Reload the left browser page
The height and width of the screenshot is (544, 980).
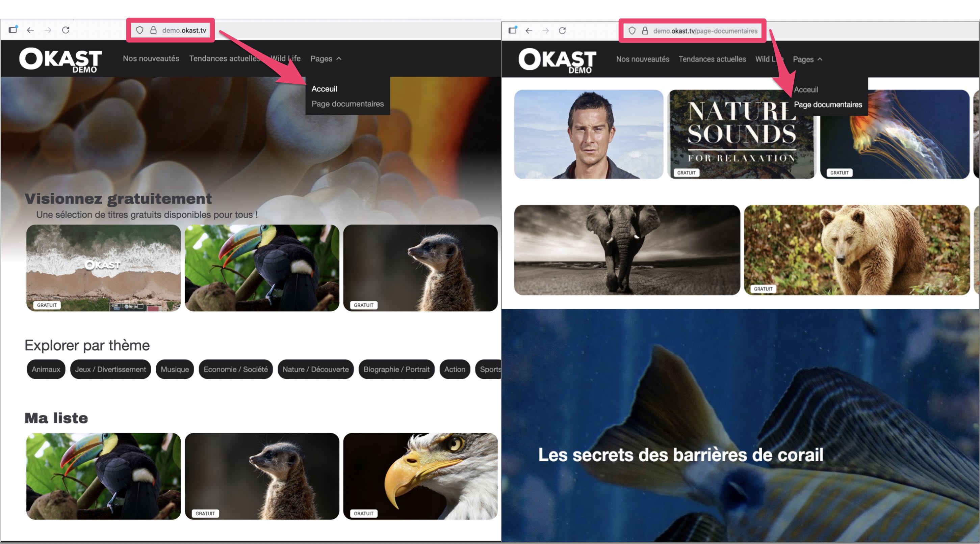pos(66,30)
